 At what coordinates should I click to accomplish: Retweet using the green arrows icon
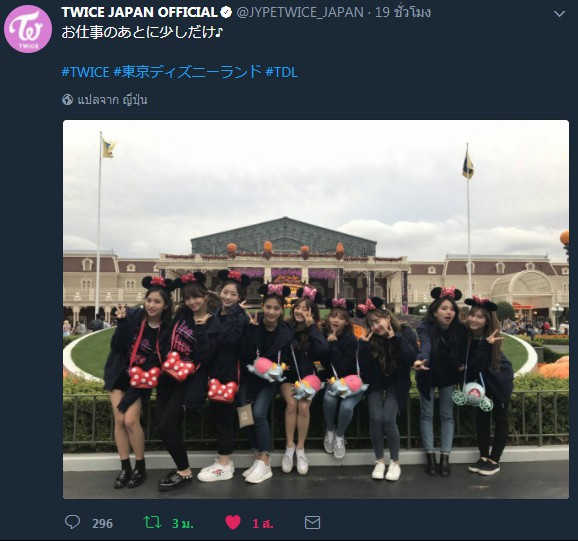point(152,522)
